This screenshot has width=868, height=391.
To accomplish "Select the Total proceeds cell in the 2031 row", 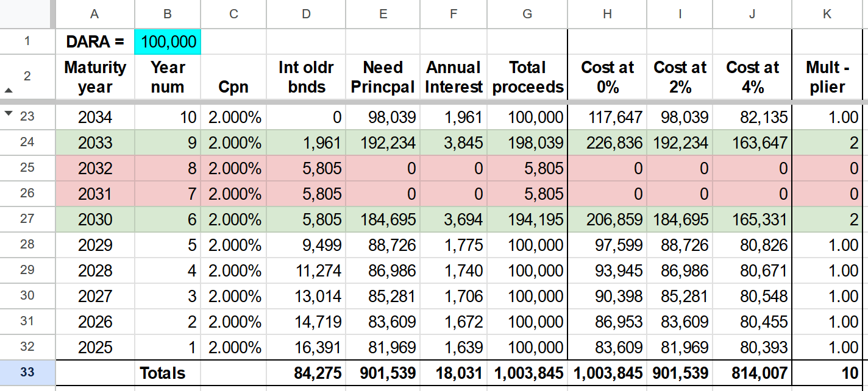I will click(527, 194).
